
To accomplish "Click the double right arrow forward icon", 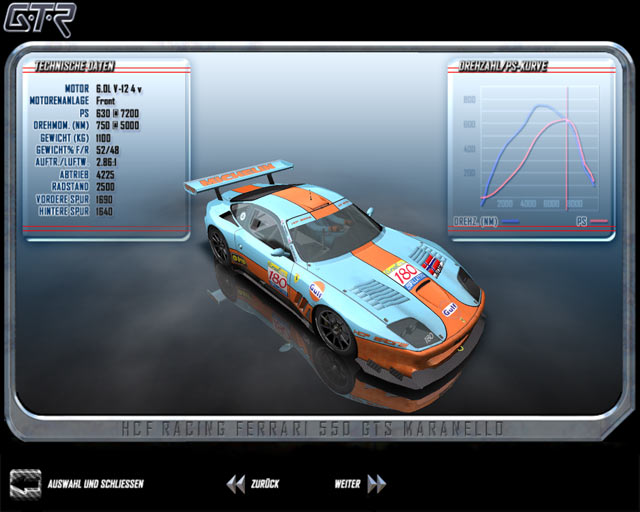I will pos(376,484).
